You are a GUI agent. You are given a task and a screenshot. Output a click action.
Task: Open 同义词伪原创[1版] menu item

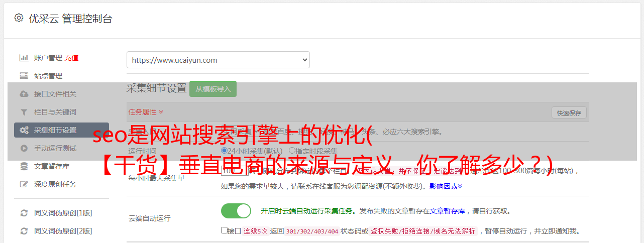pyautogui.click(x=63, y=213)
